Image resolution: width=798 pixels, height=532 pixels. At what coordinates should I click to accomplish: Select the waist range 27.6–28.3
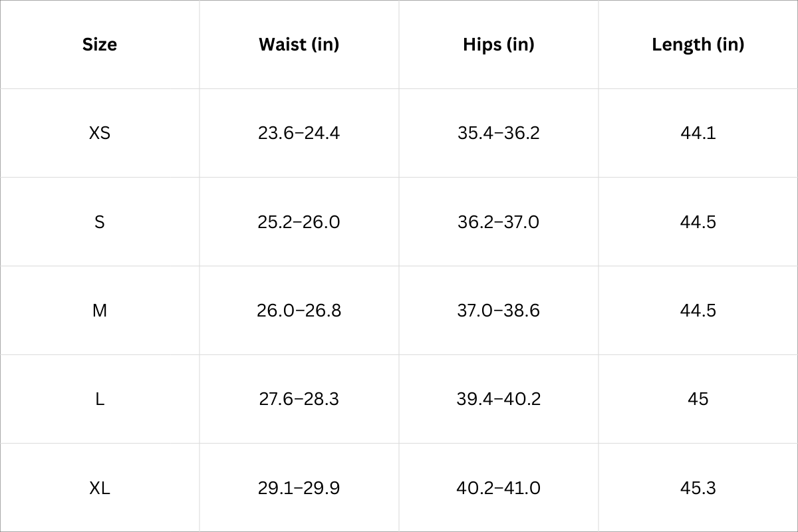(299, 399)
